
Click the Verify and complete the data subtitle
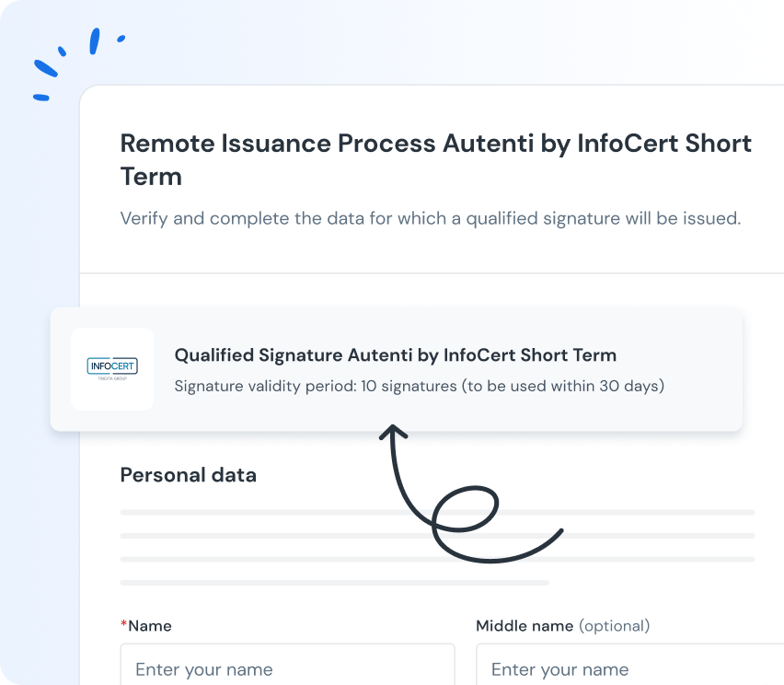tap(431, 218)
